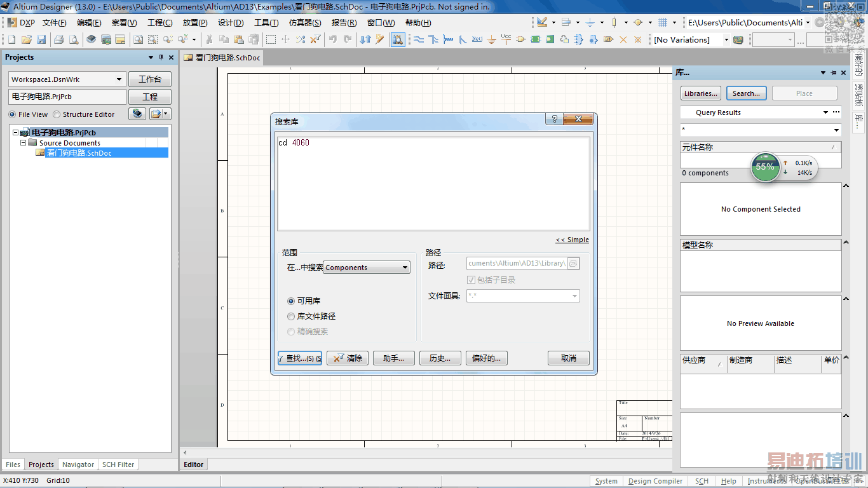
Task: Select the Place Bus tool
Action: tap(433, 39)
